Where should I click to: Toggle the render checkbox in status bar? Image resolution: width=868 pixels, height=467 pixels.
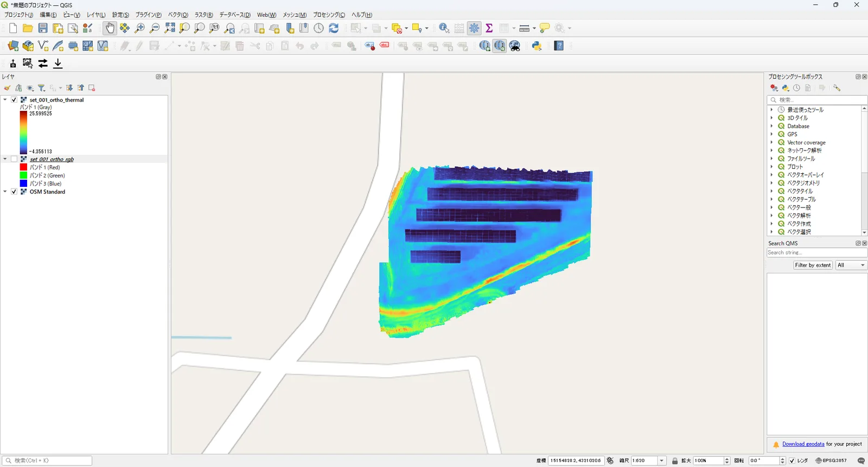792,460
